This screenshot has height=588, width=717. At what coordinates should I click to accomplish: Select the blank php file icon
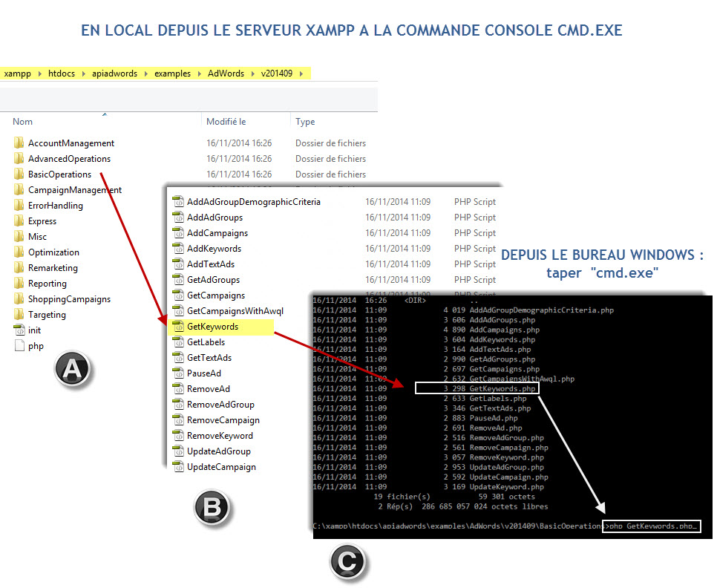click(x=19, y=346)
